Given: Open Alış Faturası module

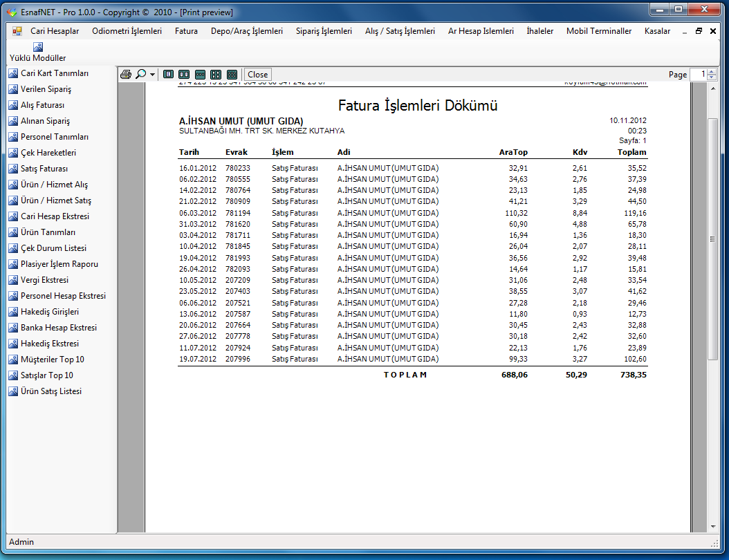Looking at the screenshot, I should click(x=37, y=105).
